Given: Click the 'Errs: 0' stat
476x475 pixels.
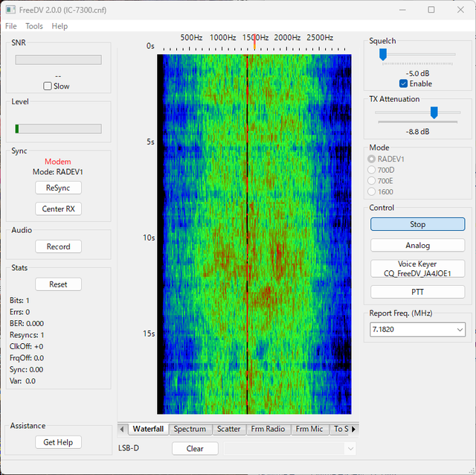Looking at the screenshot, I should pos(20,312).
